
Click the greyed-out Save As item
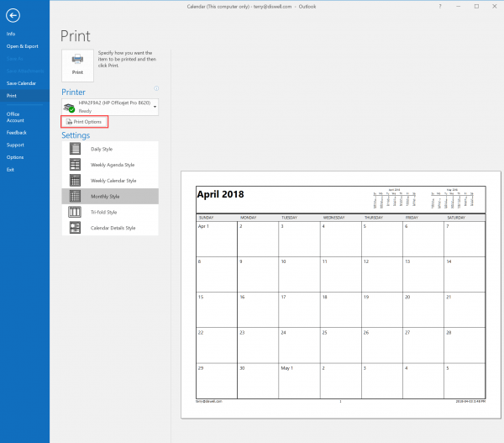pos(14,59)
